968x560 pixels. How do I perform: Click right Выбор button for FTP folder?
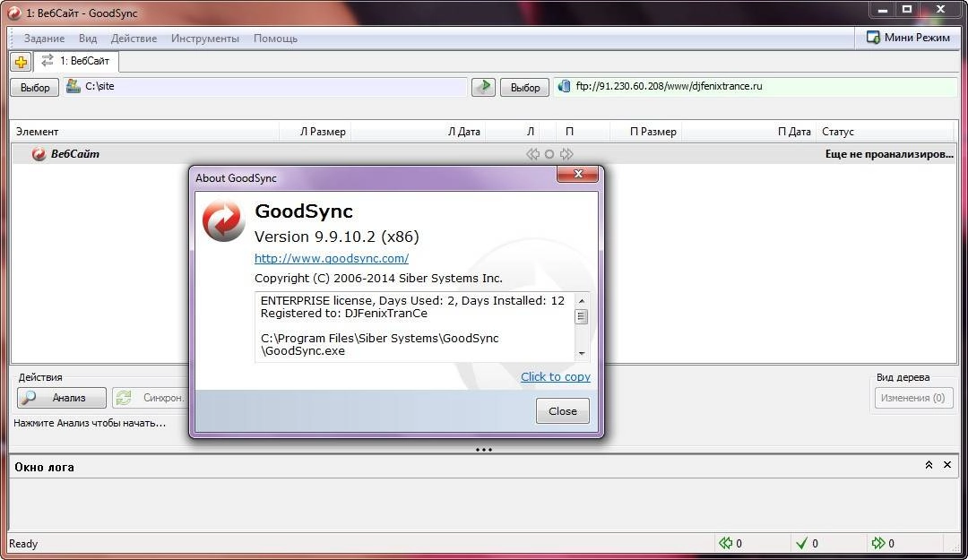pyautogui.click(x=524, y=88)
